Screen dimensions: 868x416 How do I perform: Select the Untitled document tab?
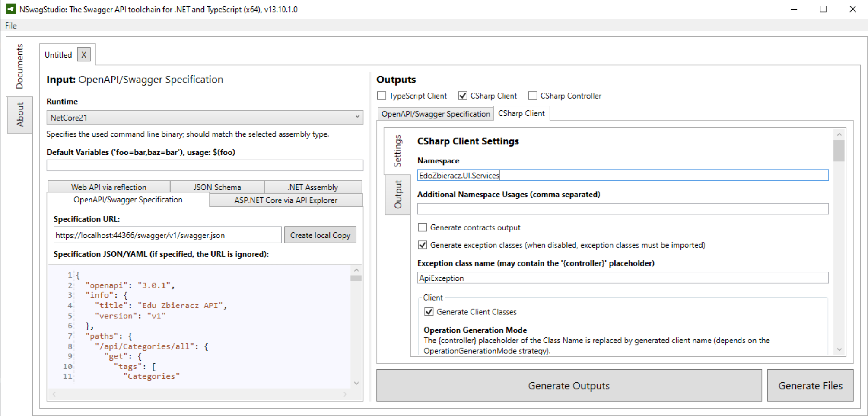58,55
